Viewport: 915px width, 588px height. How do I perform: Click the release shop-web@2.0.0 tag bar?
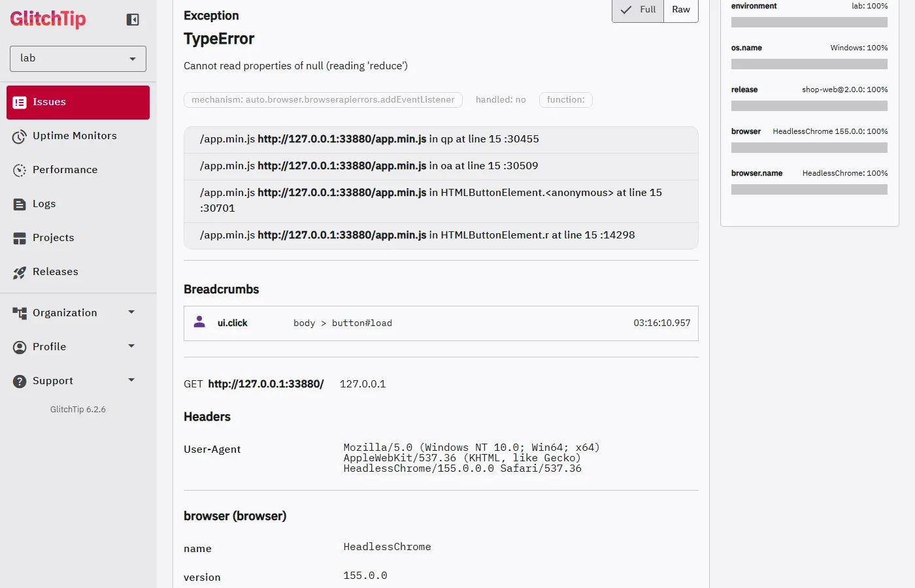pyautogui.click(x=809, y=106)
